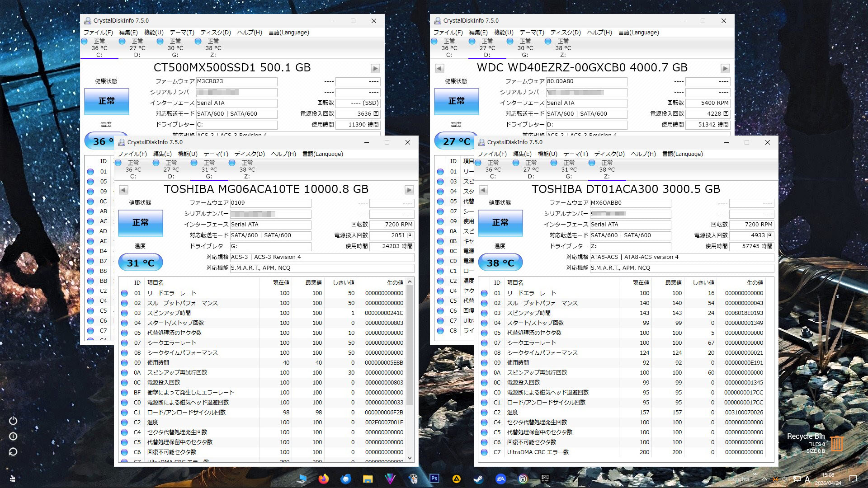Click next disk arrow in TOSHIBA MG06ACA10TE window

(409, 190)
